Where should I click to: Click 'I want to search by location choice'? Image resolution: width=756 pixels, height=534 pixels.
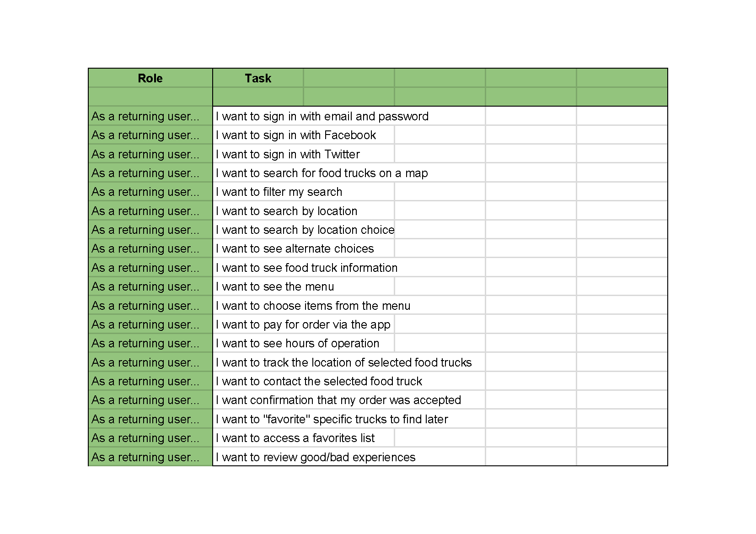point(304,230)
